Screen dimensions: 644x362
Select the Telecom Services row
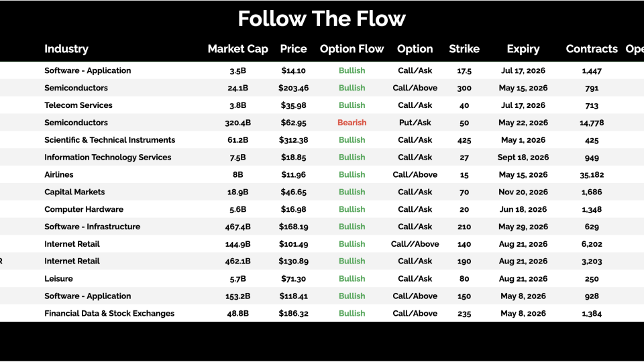pyautogui.click(x=78, y=105)
